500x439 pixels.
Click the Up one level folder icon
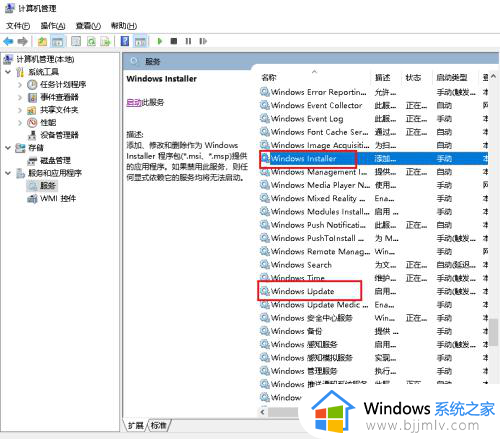42,41
